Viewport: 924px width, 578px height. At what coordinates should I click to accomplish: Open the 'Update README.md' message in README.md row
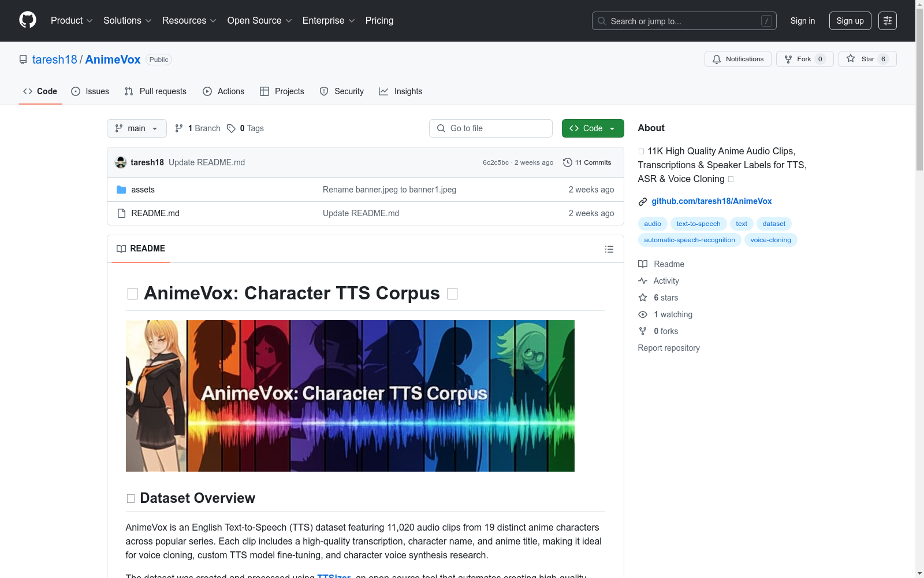[x=361, y=213]
